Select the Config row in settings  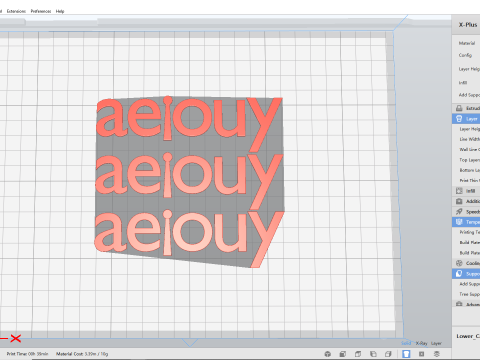[x=465, y=55]
